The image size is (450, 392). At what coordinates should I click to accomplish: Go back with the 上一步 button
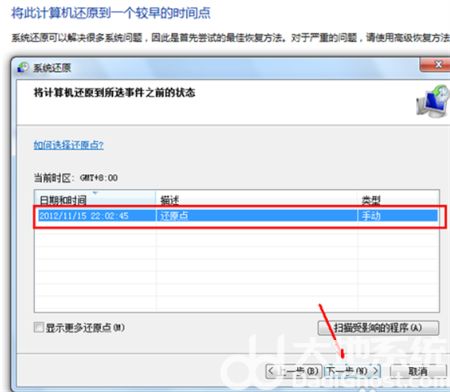point(294,371)
